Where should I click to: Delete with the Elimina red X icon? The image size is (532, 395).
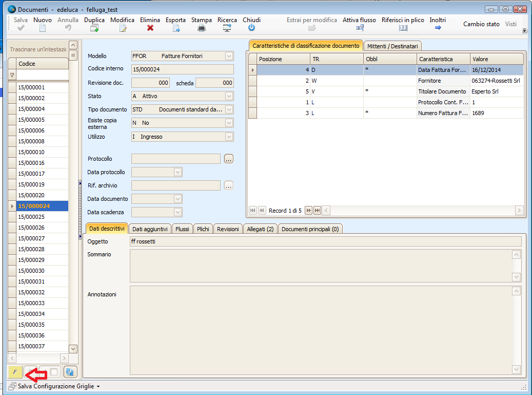coord(150,28)
